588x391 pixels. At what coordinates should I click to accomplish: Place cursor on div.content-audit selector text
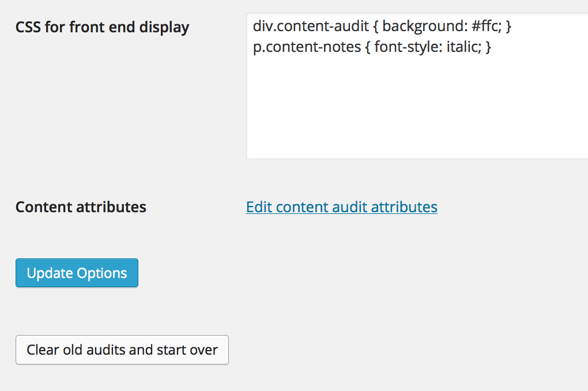pyautogui.click(x=311, y=26)
